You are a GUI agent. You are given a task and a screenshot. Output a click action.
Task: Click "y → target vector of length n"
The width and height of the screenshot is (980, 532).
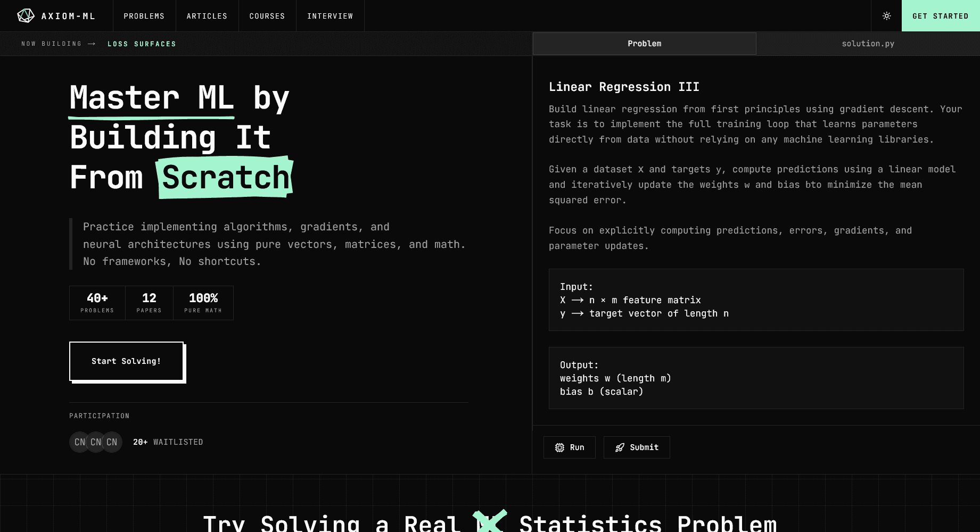(644, 313)
